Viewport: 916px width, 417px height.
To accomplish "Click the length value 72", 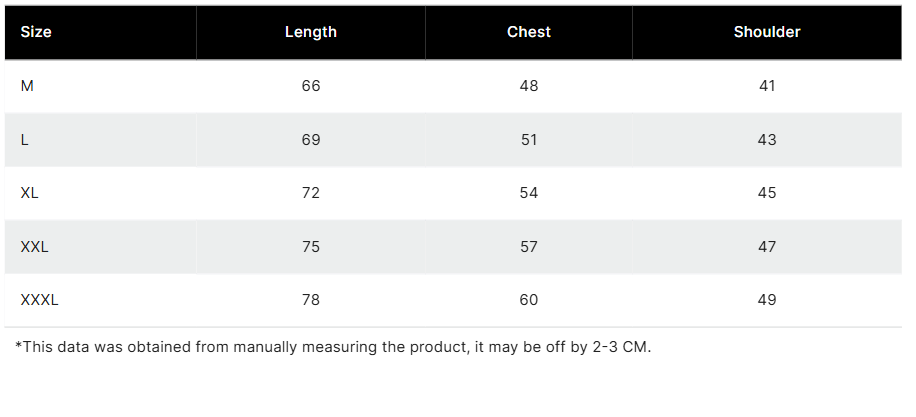I will click(311, 193).
